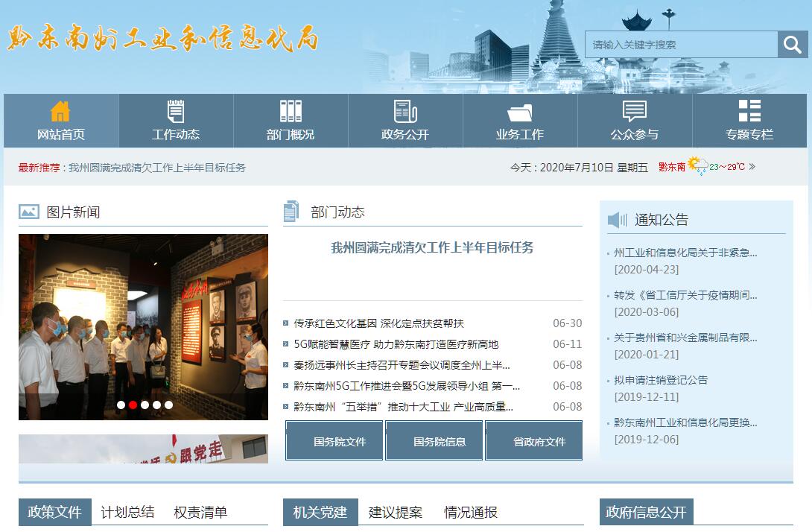Open the 拟申请注销登记公告 notice link
This screenshot has width=812, height=532.
(x=661, y=380)
